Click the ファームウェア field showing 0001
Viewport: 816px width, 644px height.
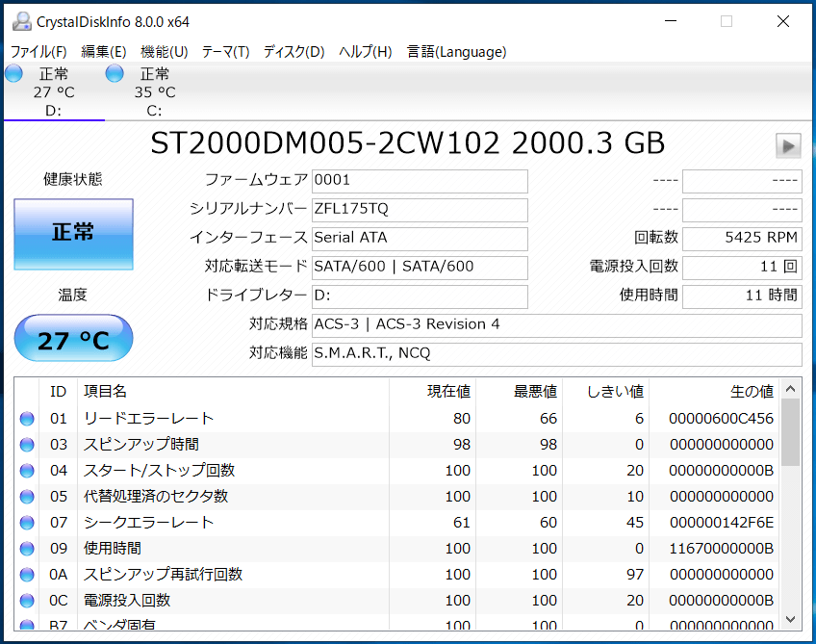pos(420,181)
